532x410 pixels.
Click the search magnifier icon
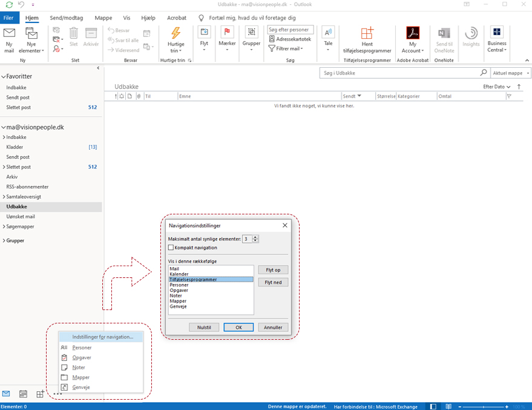[x=484, y=73]
